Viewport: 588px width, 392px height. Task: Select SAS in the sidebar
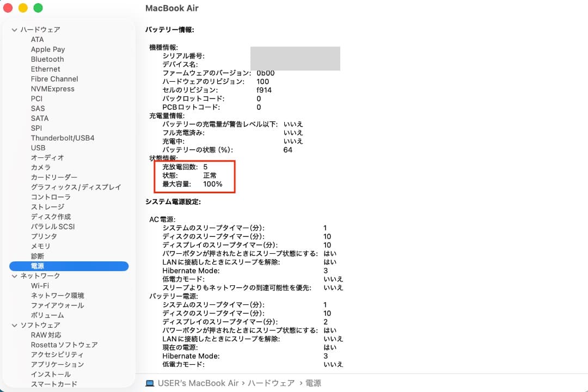pyautogui.click(x=38, y=108)
